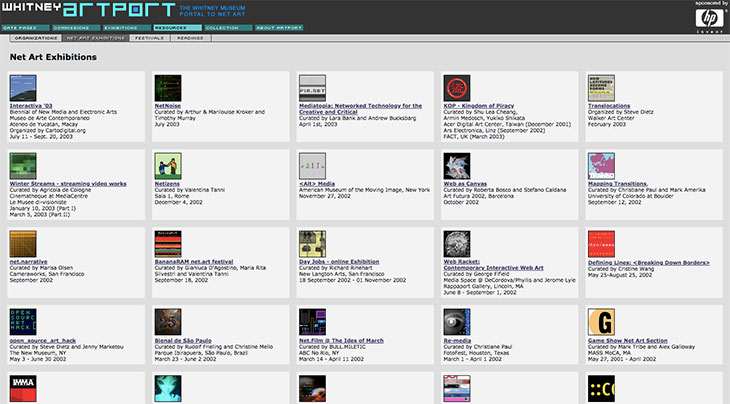Open the Web Racket thumbnail image
This screenshot has height=404, width=730.
[x=457, y=244]
